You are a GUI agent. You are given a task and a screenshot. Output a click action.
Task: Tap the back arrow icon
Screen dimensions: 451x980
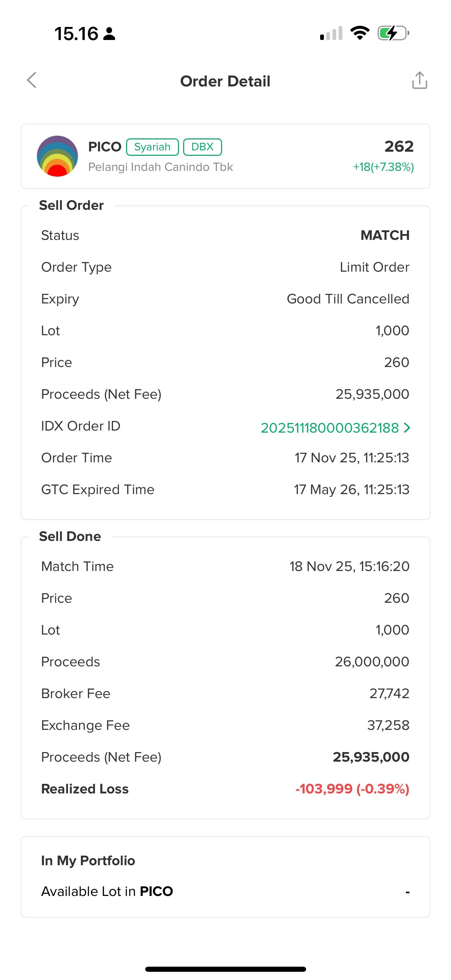(x=32, y=80)
